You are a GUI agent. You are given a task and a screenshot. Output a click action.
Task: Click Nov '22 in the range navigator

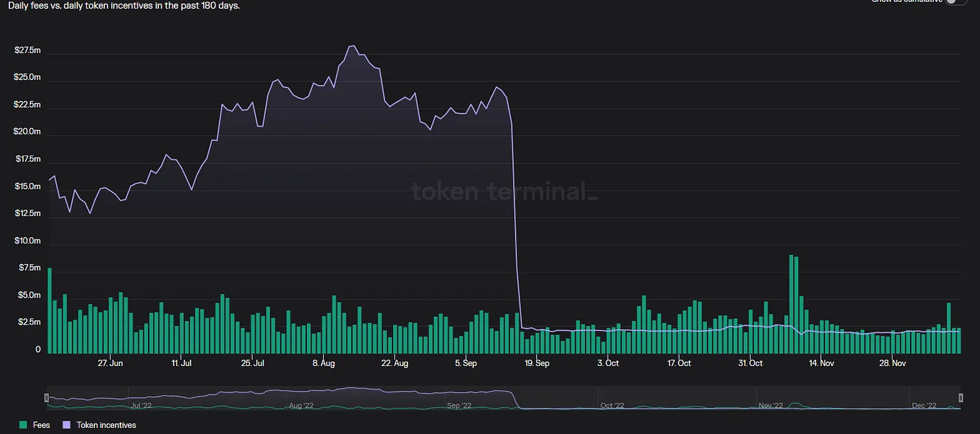[x=771, y=406]
